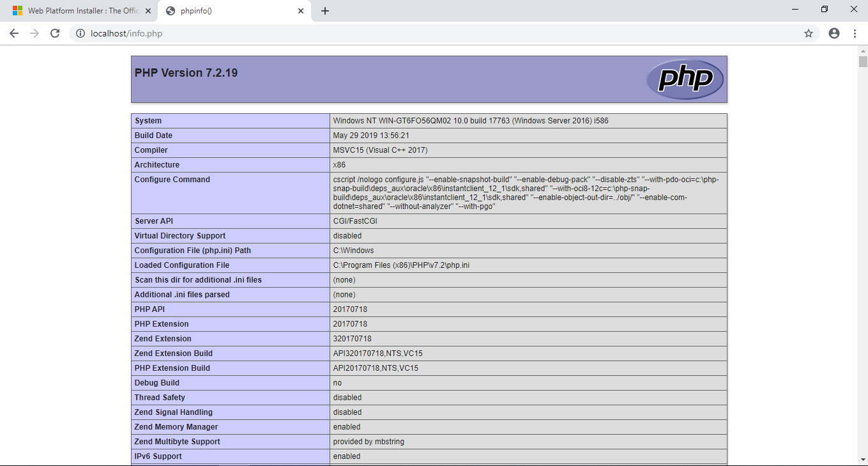Click 'API320170718,NTS,VC15' value
The width and height of the screenshot is (868, 466).
click(x=377, y=353)
